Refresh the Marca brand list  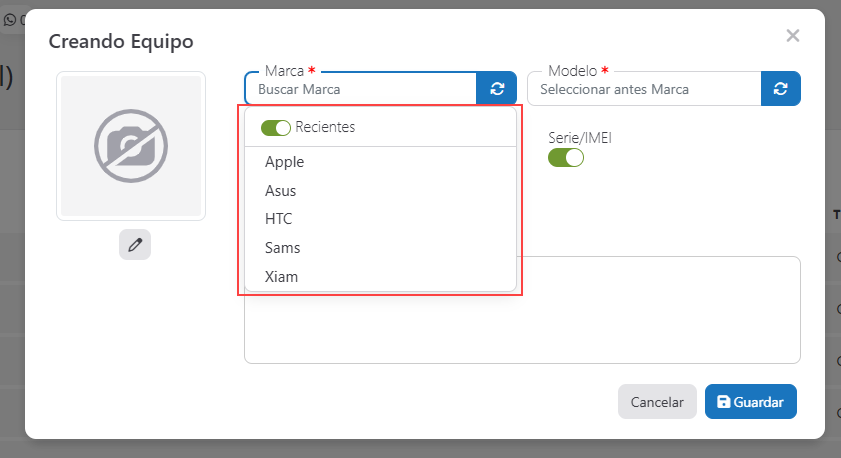[x=497, y=89]
